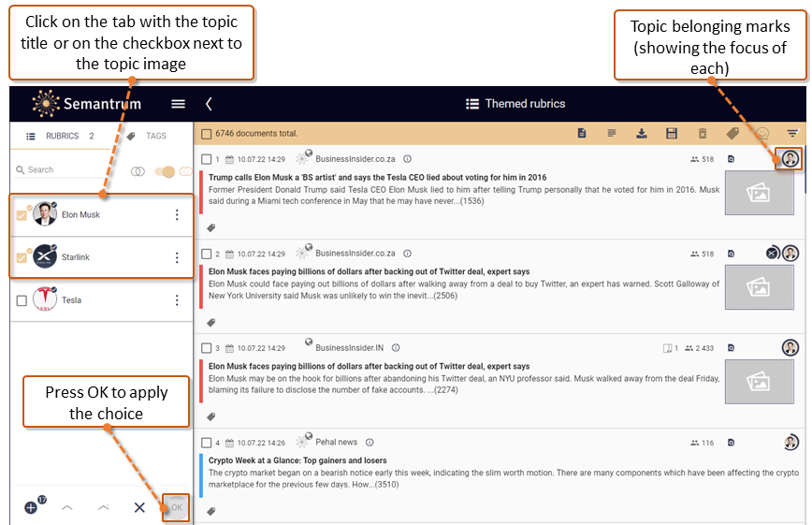Viewport: 812px width, 525px height.
Task: Click the info icon next to Pehal news
Action: pyautogui.click(x=370, y=443)
